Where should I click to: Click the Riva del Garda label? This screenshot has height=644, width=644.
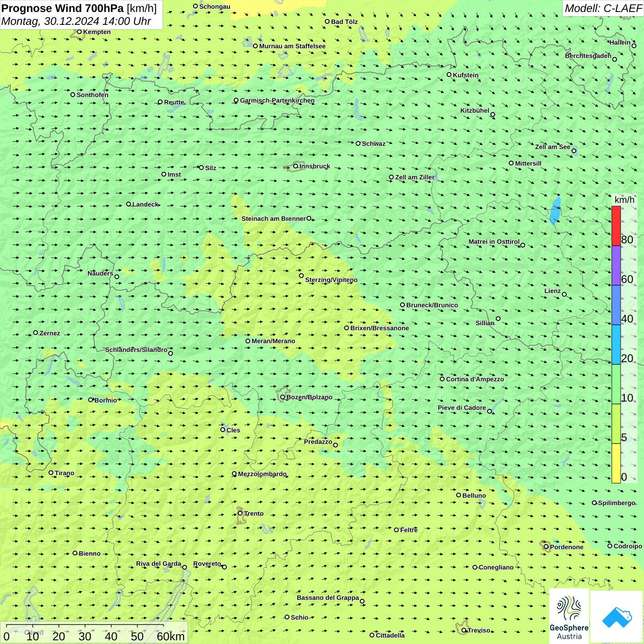pyautogui.click(x=158, y=563)
